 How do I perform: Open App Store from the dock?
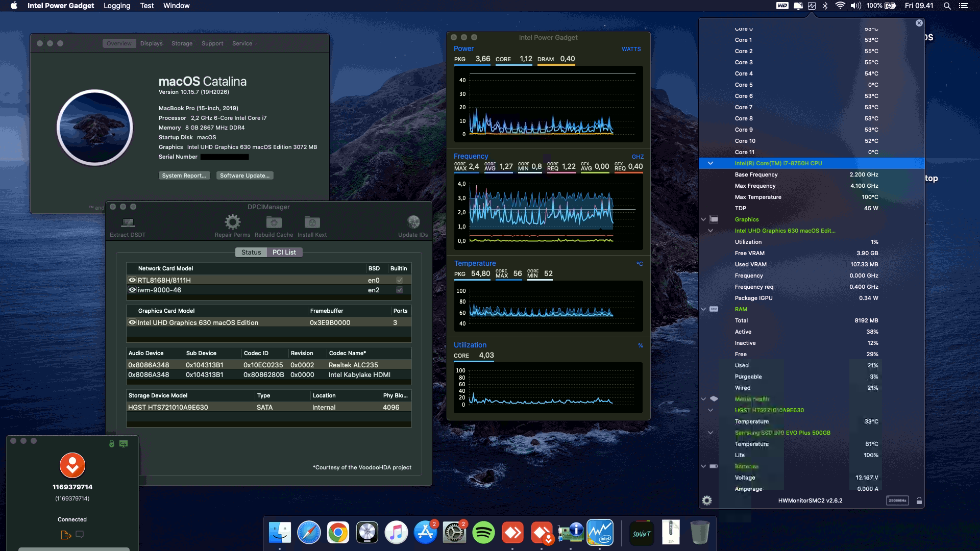(425, 533)
